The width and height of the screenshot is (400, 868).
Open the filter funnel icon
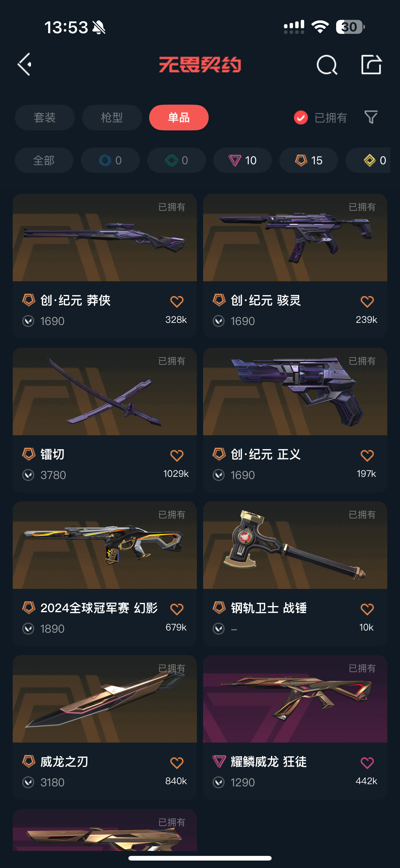click(371, 117)
